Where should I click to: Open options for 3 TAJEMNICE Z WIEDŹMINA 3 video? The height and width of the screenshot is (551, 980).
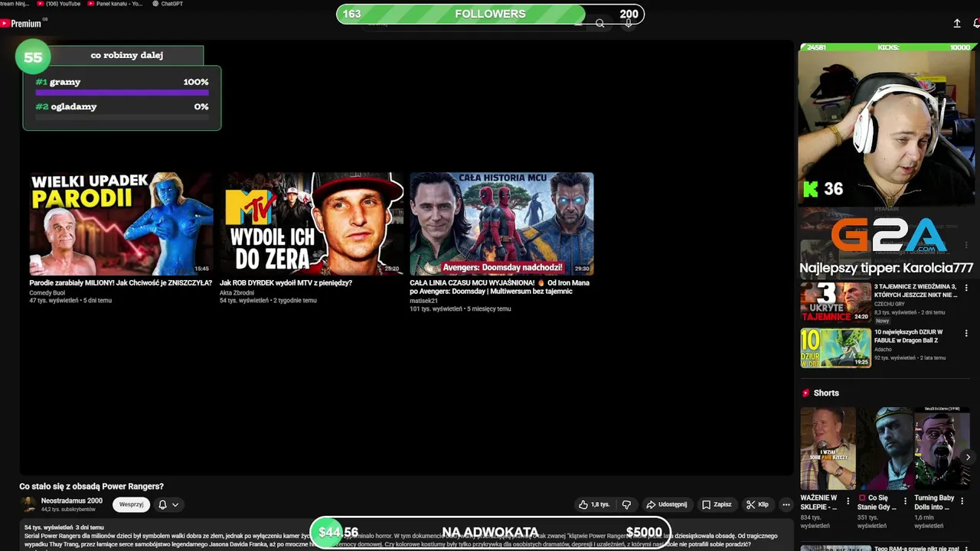(966, 288)
